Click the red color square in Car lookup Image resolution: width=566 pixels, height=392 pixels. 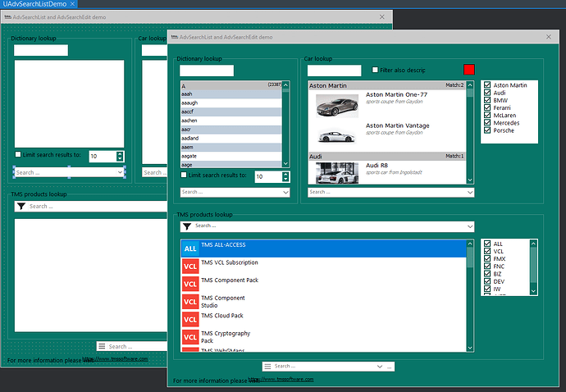point(469,70)
